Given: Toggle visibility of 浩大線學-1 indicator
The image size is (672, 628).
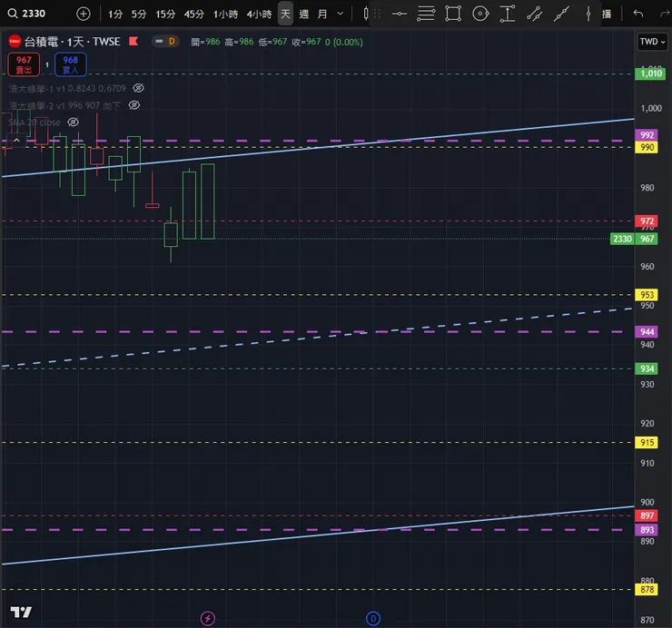Looking at the screenshot, I should (138, 88).
